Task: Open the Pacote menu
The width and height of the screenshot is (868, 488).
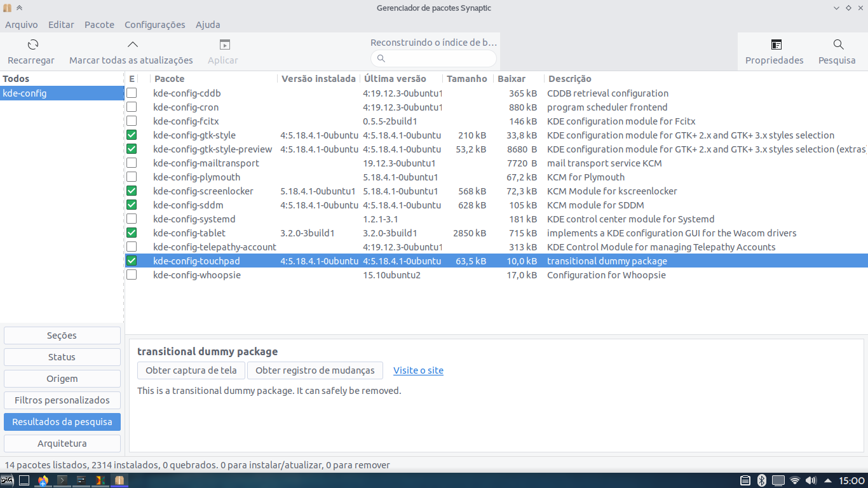Action: tap(99, 25)
